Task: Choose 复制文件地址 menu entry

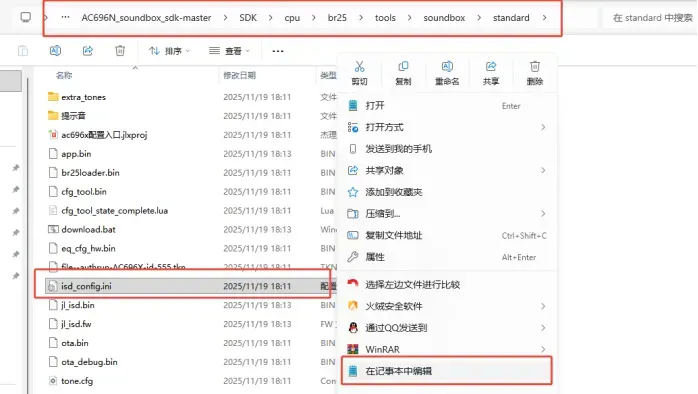Action: [x=446, y=236]
